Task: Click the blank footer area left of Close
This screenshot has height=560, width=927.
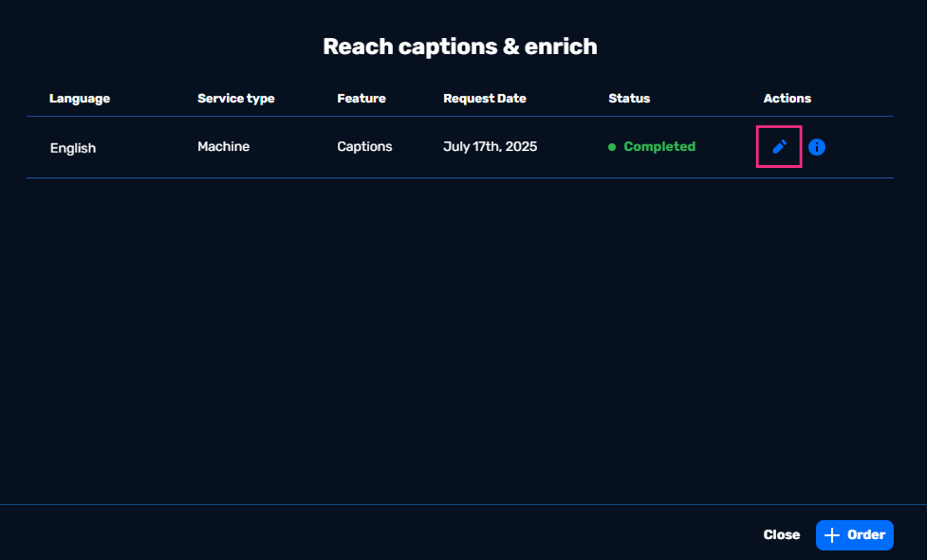Action: [x=372, y=534]
